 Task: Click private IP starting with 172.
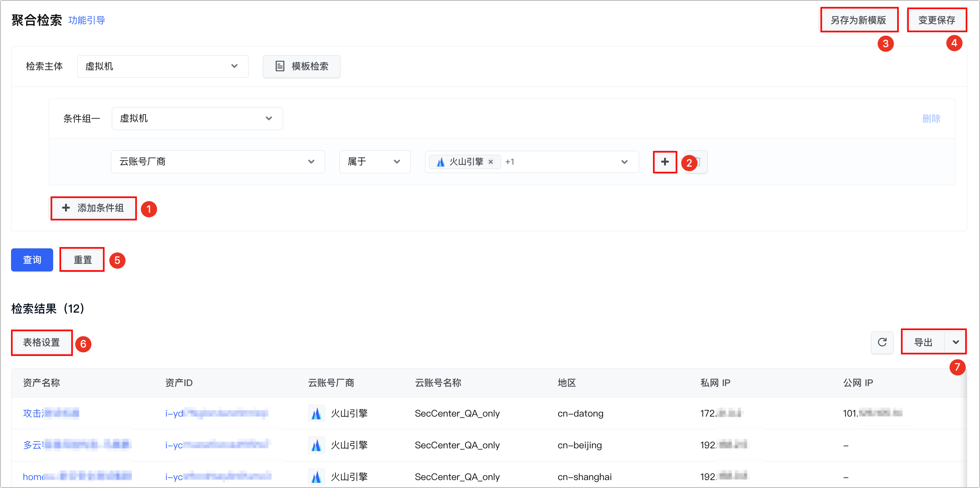click(721, 413)
